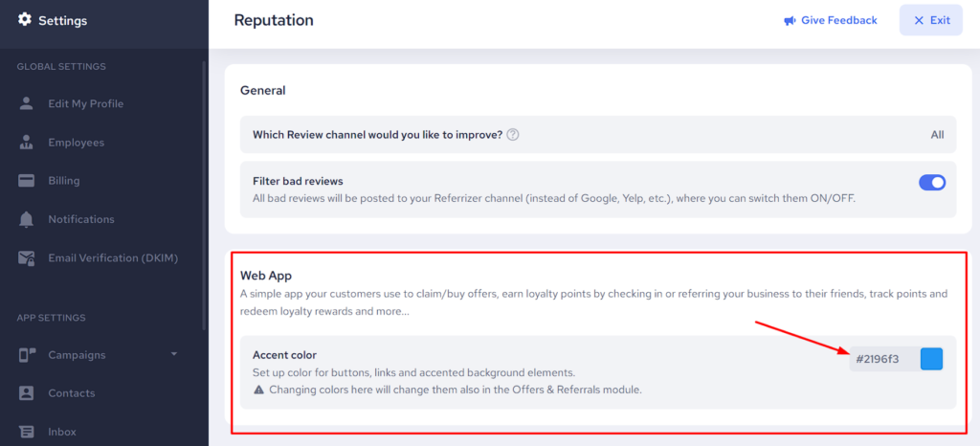This screenshot has width=980, height=446.
Task: Open the Notifications settings page
Action: pos(81,219)
